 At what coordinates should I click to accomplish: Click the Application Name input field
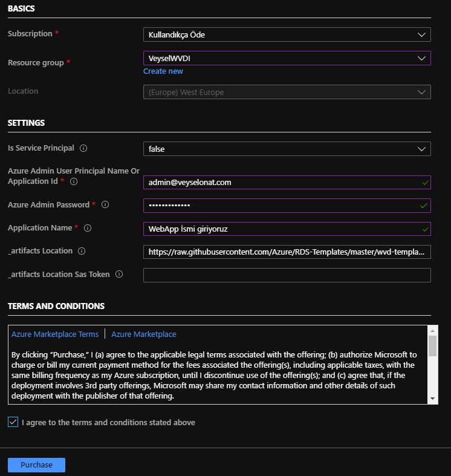click(x=287, y=229)
